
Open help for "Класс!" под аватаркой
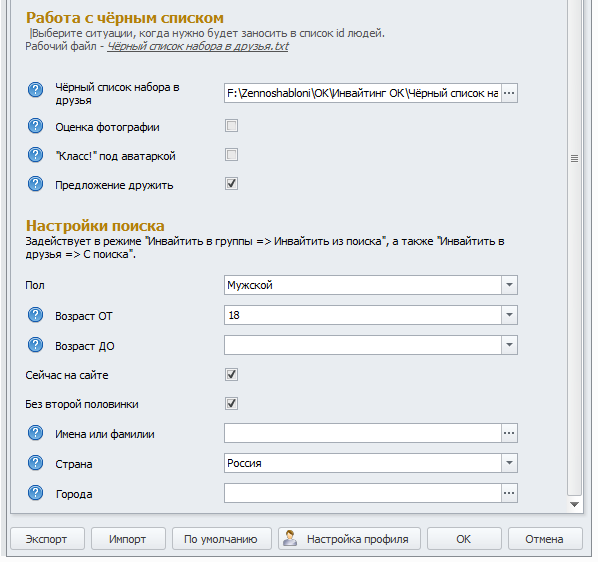(35, 155)
